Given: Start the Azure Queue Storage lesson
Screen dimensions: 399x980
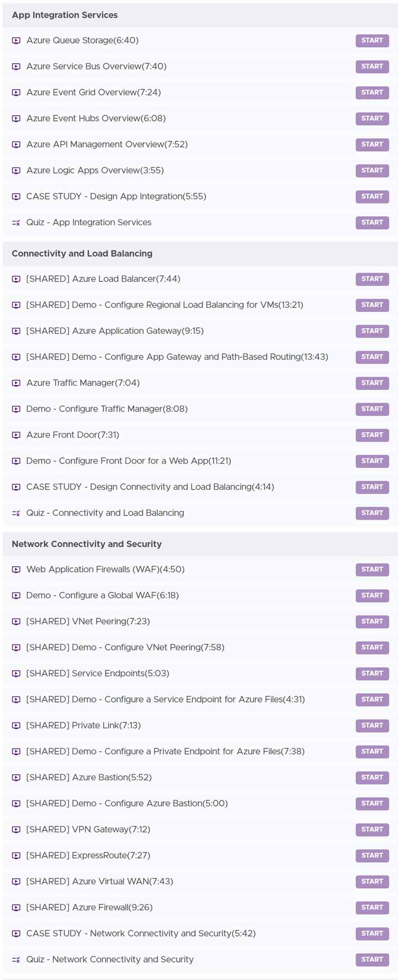Looking at the screenshot, I should 372,40.
